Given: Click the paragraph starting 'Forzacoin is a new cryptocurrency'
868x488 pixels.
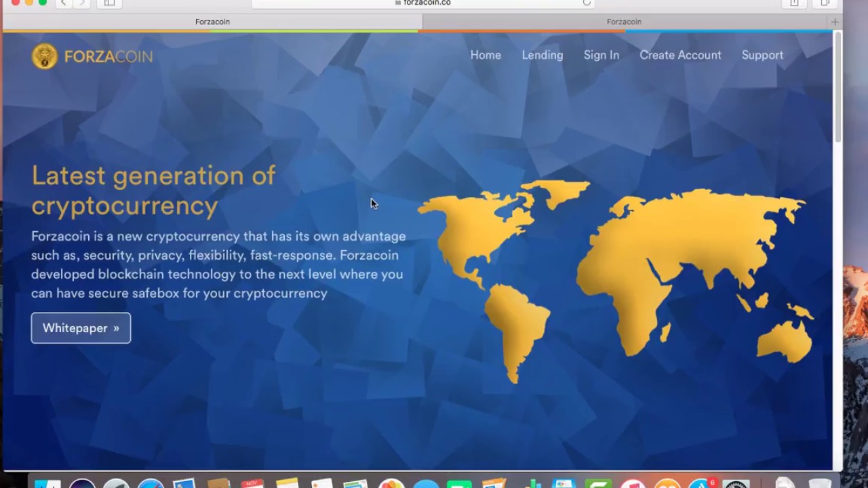Looking at the screenshot, I should [218, 265].
